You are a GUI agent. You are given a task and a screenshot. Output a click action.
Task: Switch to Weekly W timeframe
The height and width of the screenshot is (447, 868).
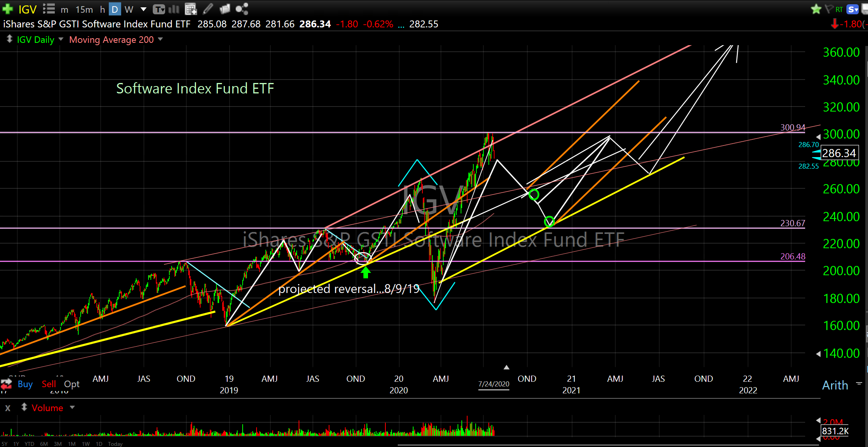pyautogui.click(x=129, y=9)
